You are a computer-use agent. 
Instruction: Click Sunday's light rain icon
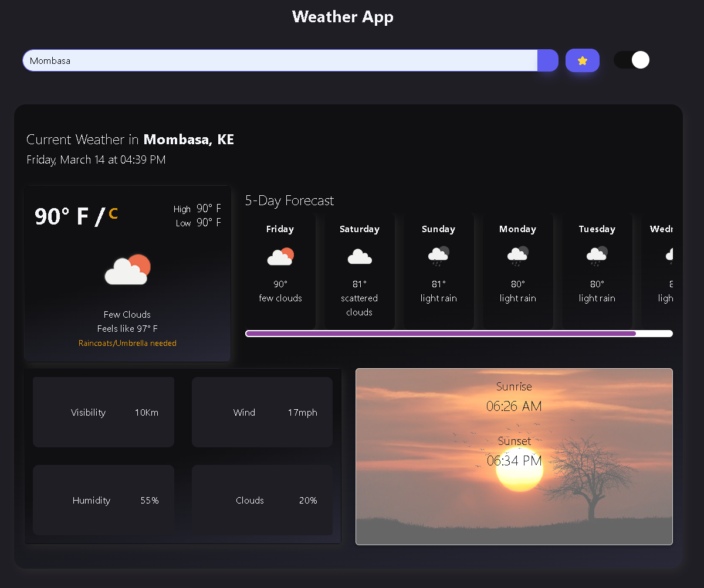pyautogui.click(x=438, y=256)
